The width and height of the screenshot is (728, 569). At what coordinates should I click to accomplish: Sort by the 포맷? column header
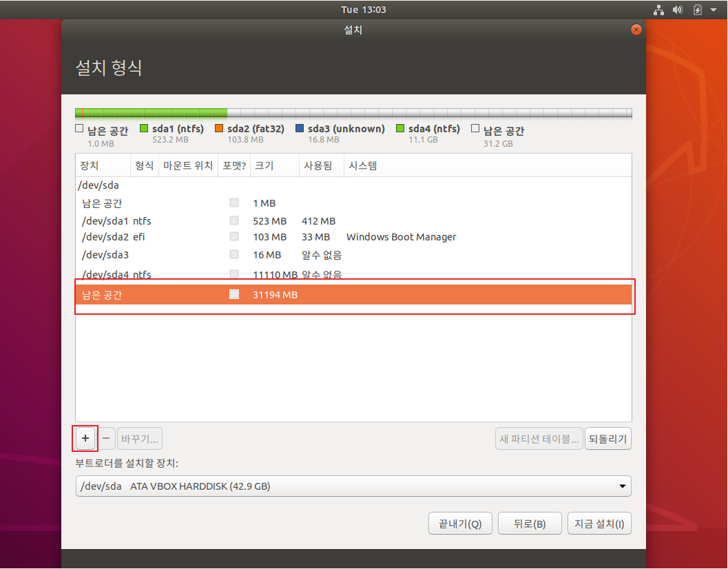coord(234,165)
